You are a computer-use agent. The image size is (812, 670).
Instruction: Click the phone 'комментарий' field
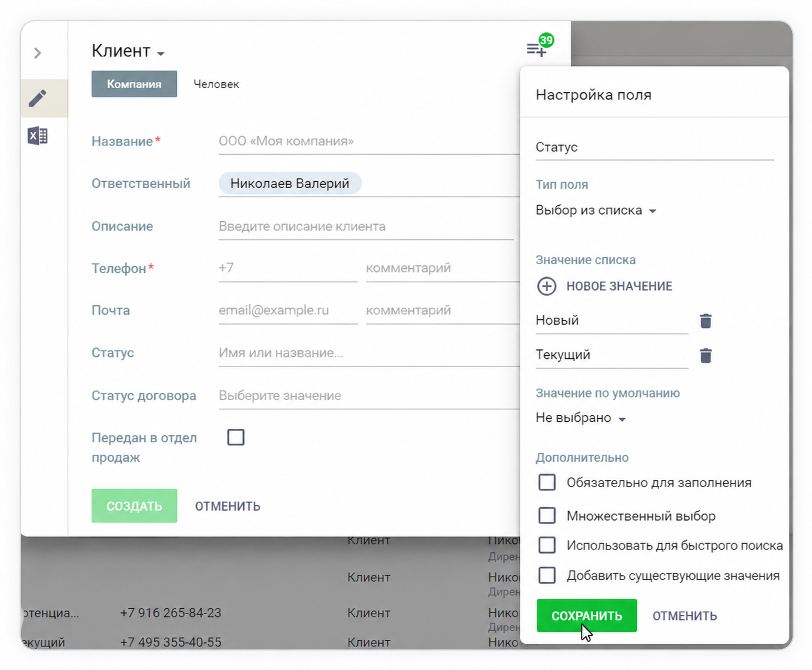(442, 269)
